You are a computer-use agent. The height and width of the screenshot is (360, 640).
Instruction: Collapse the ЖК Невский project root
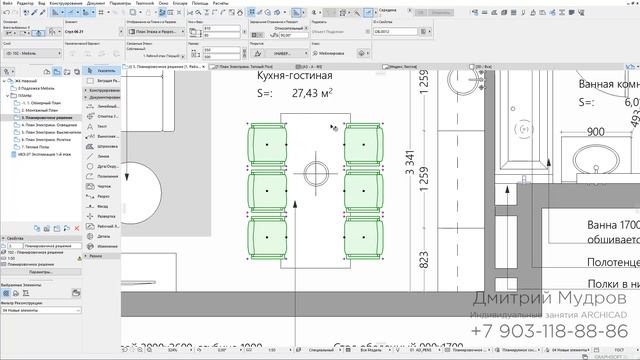click(4, 81)
